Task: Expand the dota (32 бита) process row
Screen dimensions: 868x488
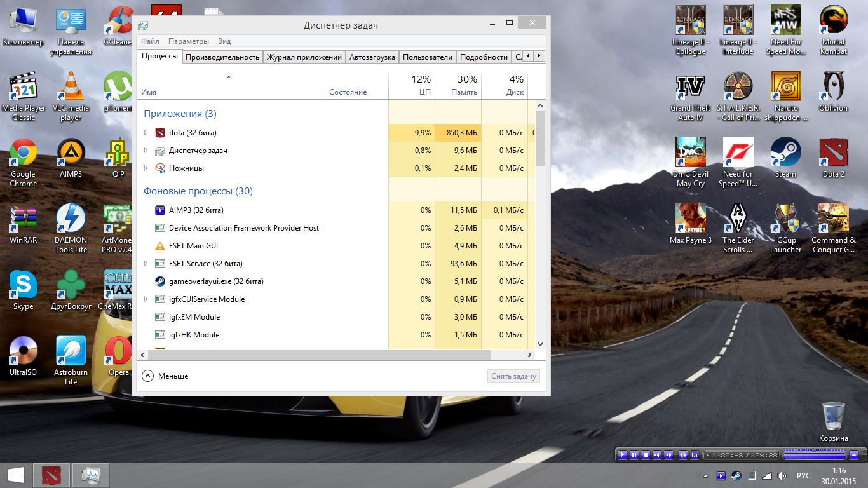Action: [x=146, y=133]
